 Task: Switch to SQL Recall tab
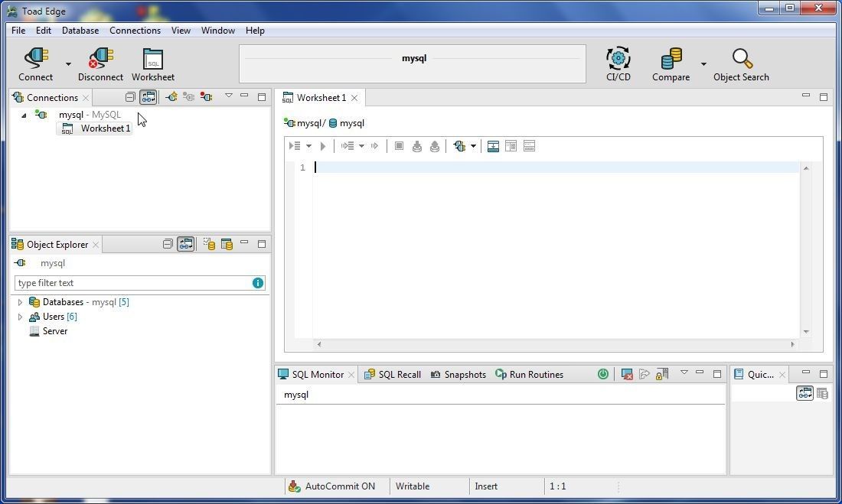click(x=393, y=375)
